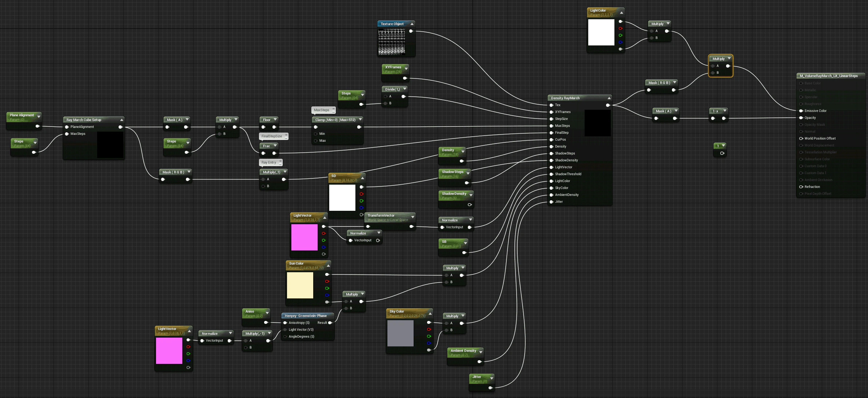The image size is (868, 398).
Task: Collapse the Texture Object node preview
Action: [412, 24]
